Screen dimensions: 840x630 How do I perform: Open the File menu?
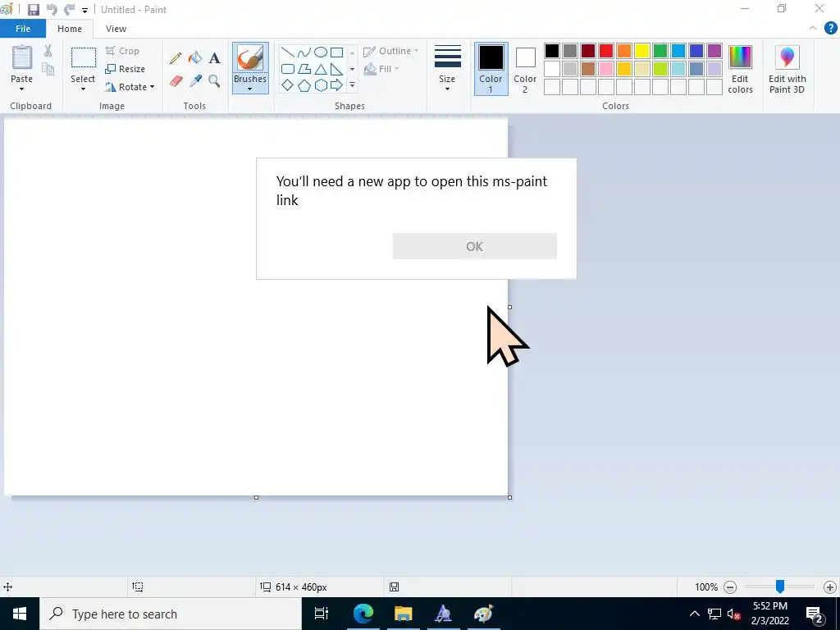[22, 29]
